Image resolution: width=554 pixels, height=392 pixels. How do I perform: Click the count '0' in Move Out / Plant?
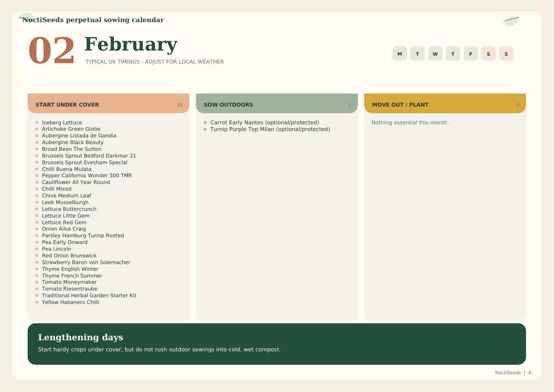click(518, 105)
